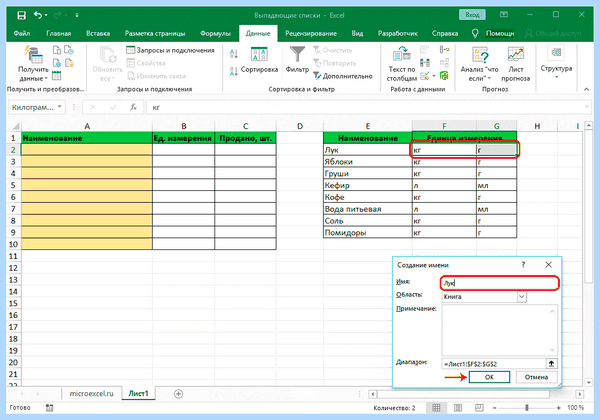Open the Файл tab
This screenshot has width=600, height=420.
[22, 34]
